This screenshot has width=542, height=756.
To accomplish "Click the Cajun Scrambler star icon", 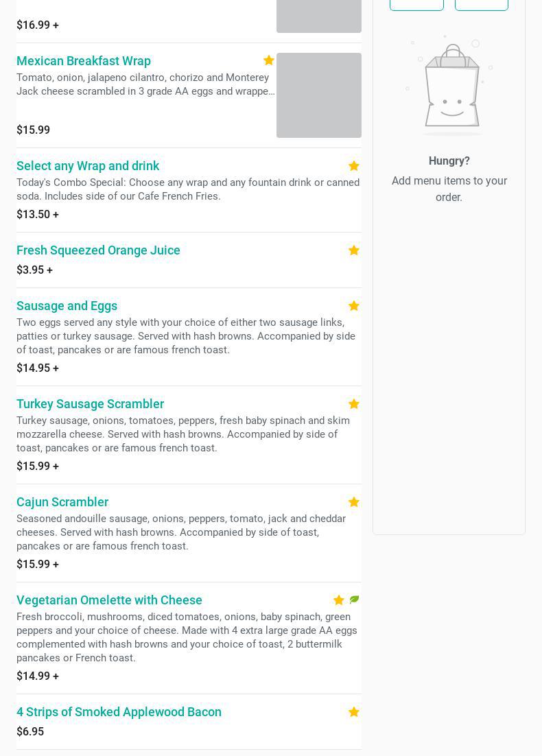I will coord(354,502).
